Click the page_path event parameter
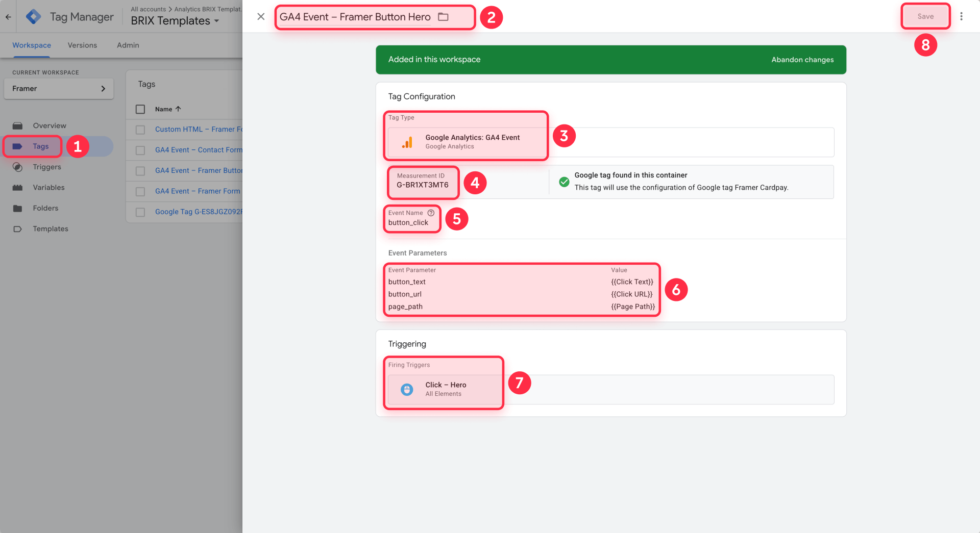 (x=405, y=307)
